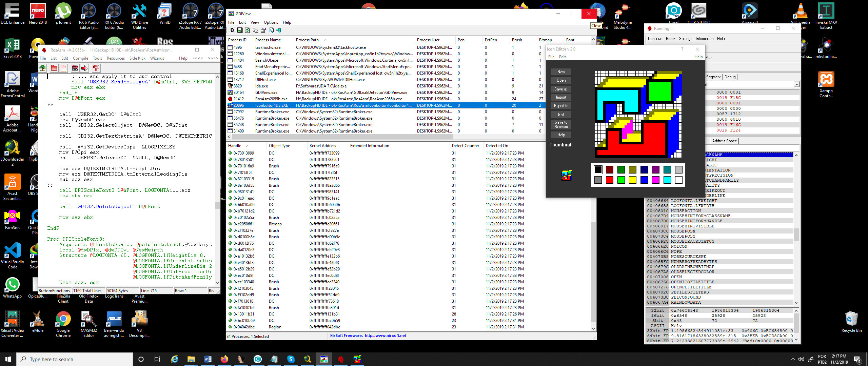Click the find icon in GDIView toolbar
This screenshot has width=868, height=366.
(271, 30)
